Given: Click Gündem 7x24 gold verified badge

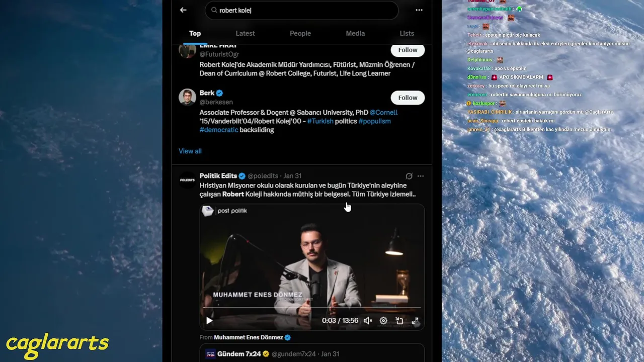Looking at the screenshot, I should point(266,354).
